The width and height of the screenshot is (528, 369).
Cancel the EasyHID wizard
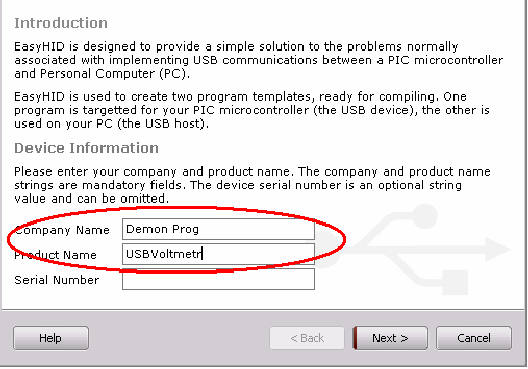[474, 338]
